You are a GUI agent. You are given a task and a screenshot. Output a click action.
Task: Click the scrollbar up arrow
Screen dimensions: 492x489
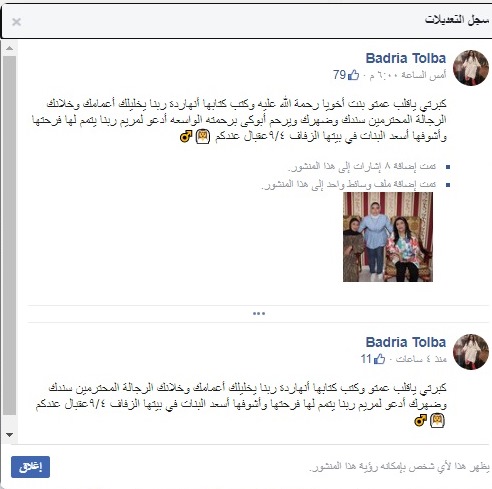click(x=9, y=48)
